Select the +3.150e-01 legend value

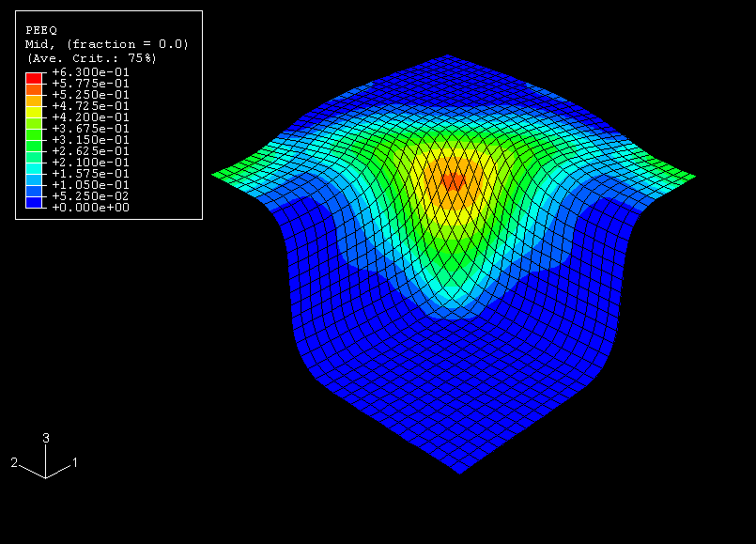91,140
